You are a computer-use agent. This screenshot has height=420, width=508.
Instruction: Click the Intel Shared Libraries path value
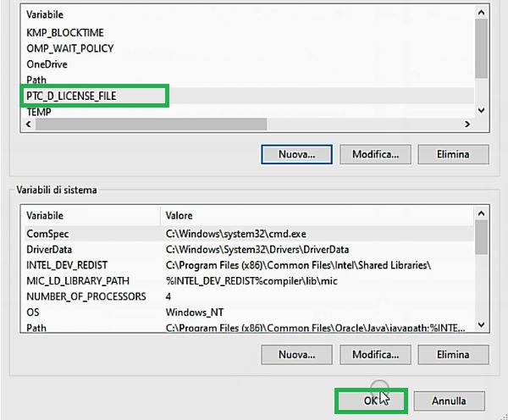(298, 265)
